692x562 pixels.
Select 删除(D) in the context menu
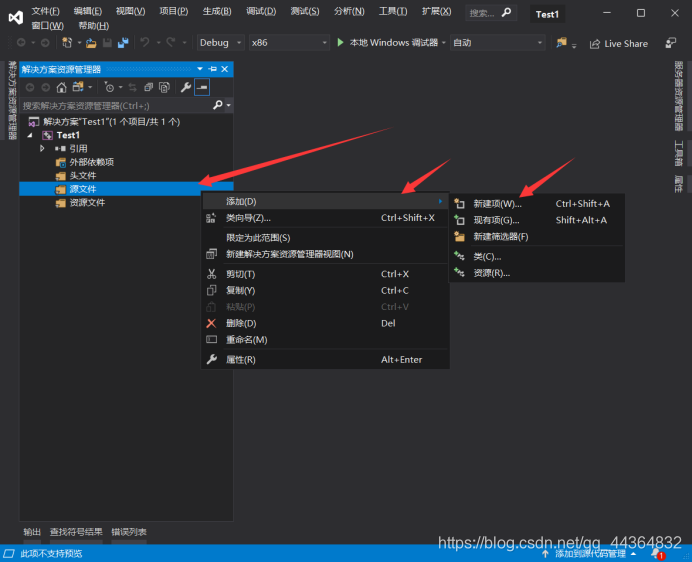(x=326, y=323)
